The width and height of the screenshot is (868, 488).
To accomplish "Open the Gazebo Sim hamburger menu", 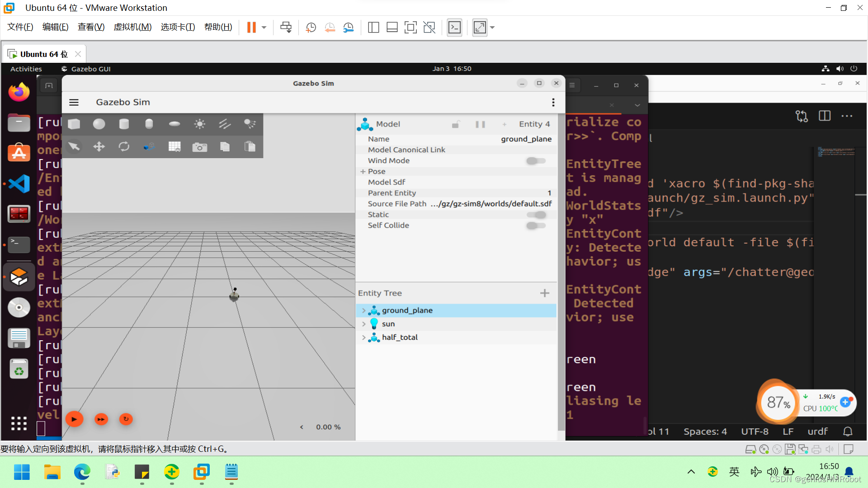I will 74,103.
